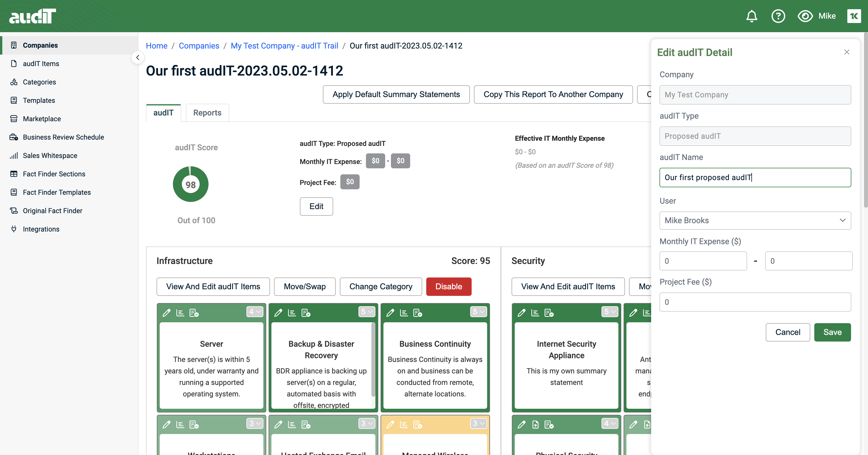The height and width of the screenshot is (455, 868).
Task: Click the pencil edit icon on the Server card
Action: tap(167, 313)
